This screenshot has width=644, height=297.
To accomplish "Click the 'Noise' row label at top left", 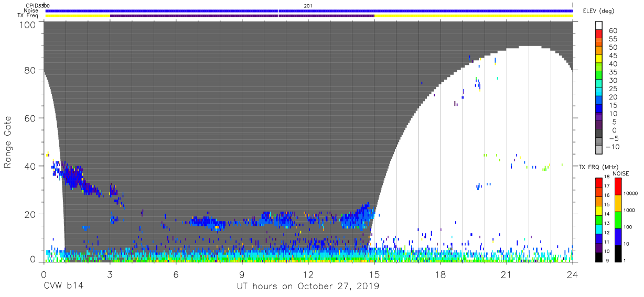I will point(31,10).
